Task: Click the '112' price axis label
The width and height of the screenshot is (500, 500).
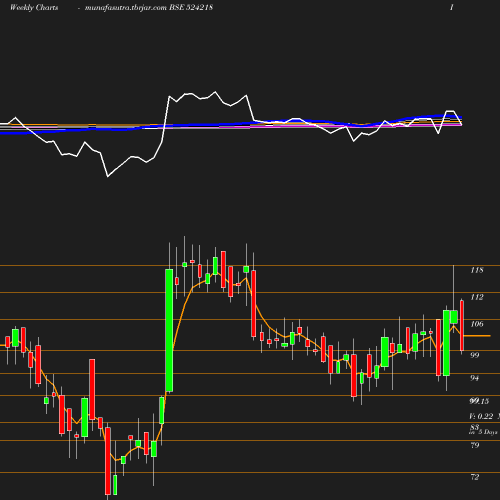Action: 477,297
